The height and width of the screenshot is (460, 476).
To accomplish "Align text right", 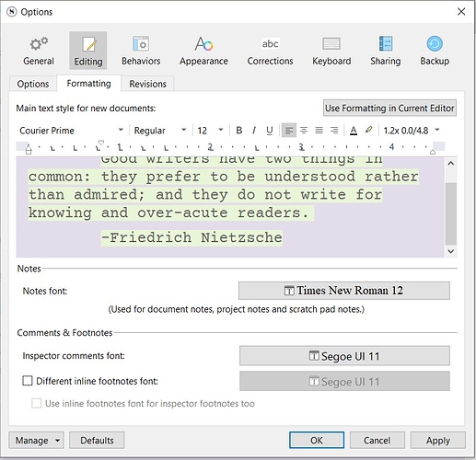I will click(334, 131).
